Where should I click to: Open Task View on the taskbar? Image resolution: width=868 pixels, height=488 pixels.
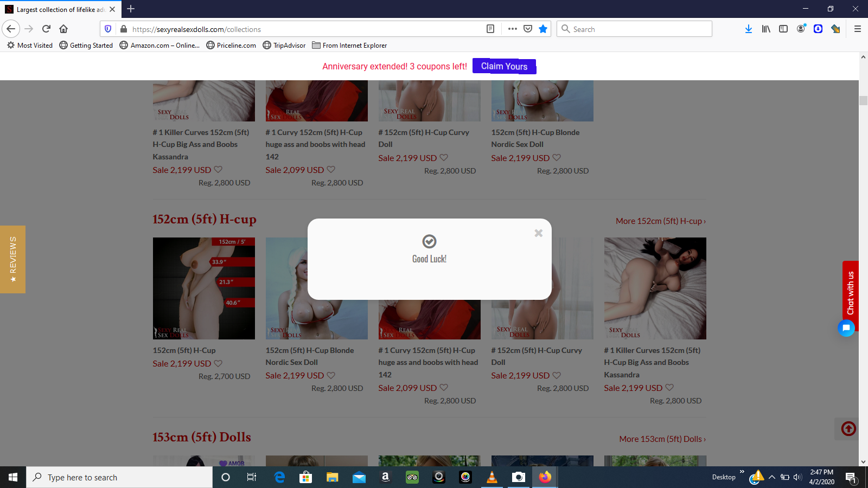pyautogui.click(x=252, y=477)
